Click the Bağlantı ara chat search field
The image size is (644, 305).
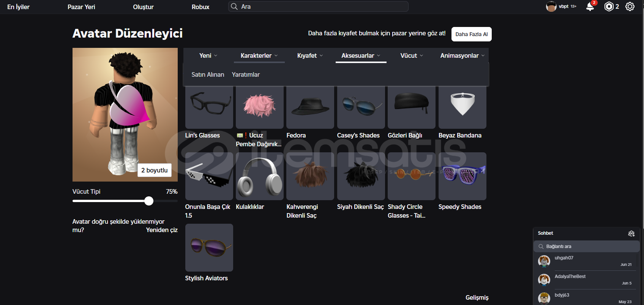pyautogui.click(x=587, y=246)
